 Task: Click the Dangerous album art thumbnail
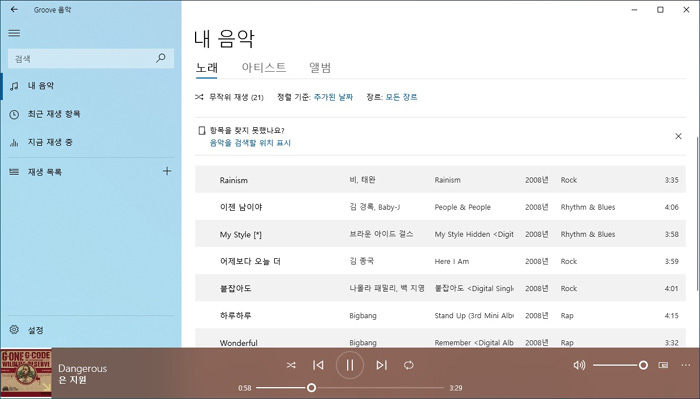[x=26, y=373]
